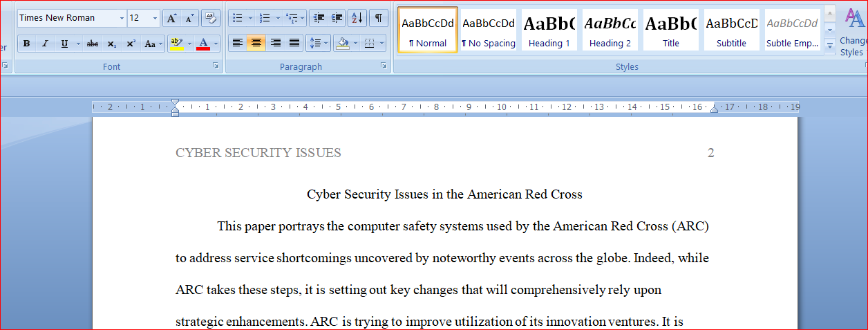This screenshot has height=330, width=868.
Task: Align text right
Action: 275,44
